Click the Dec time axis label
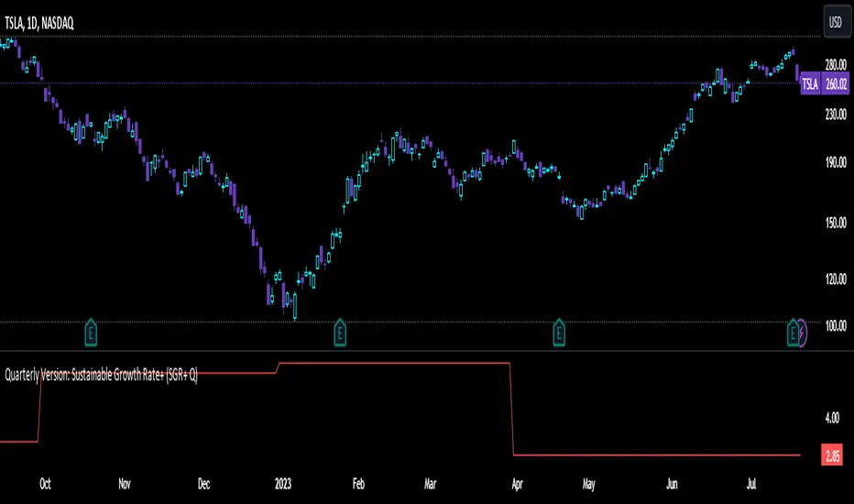 [x=203, y=484]
